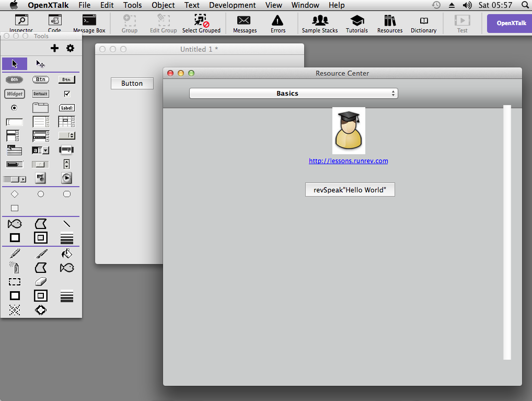532x401 pixels.
Task: Choose the circle shape graphic
Action: point(41,194)
